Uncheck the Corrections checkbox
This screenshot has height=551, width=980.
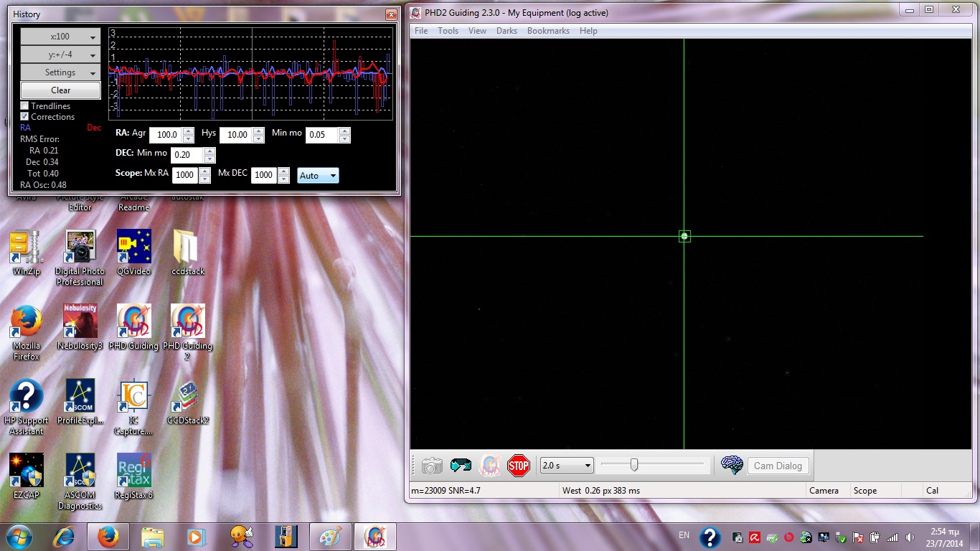(x=24, y=116)
